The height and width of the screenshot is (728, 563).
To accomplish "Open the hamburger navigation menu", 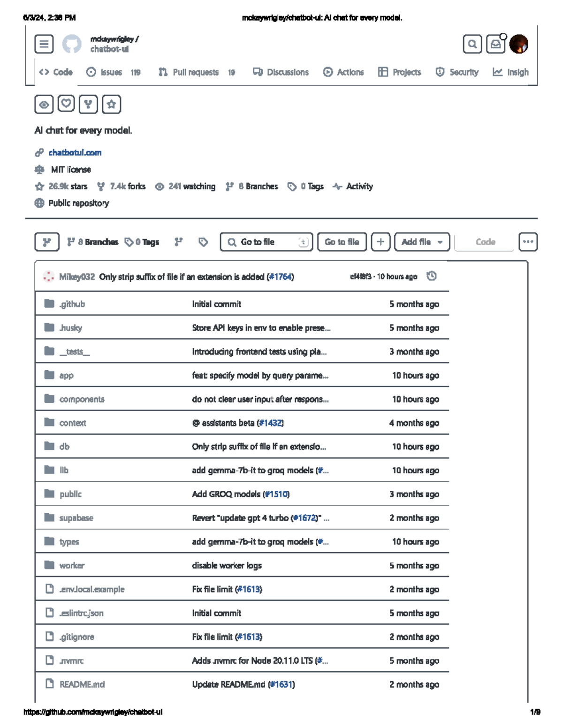I will coord(44,44).
